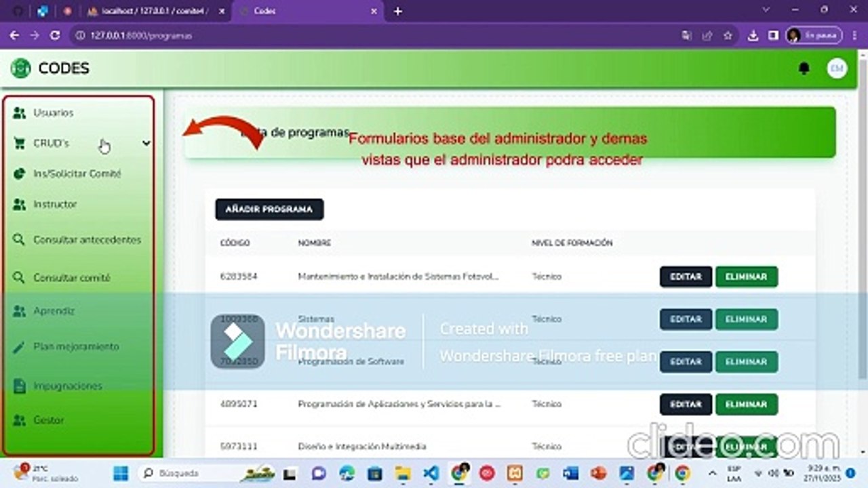868x488 pixels.
Task: Select the code 6283584 cell
Action: pos(239,277)
